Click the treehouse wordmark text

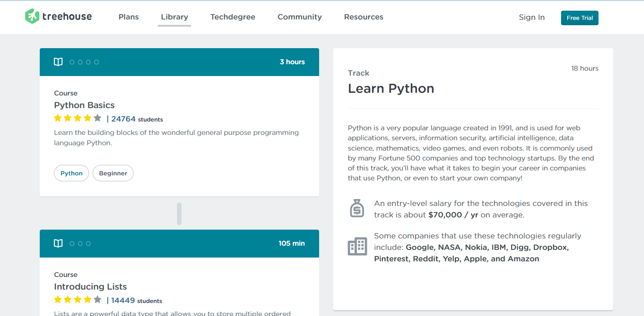(x=67, y=16)
